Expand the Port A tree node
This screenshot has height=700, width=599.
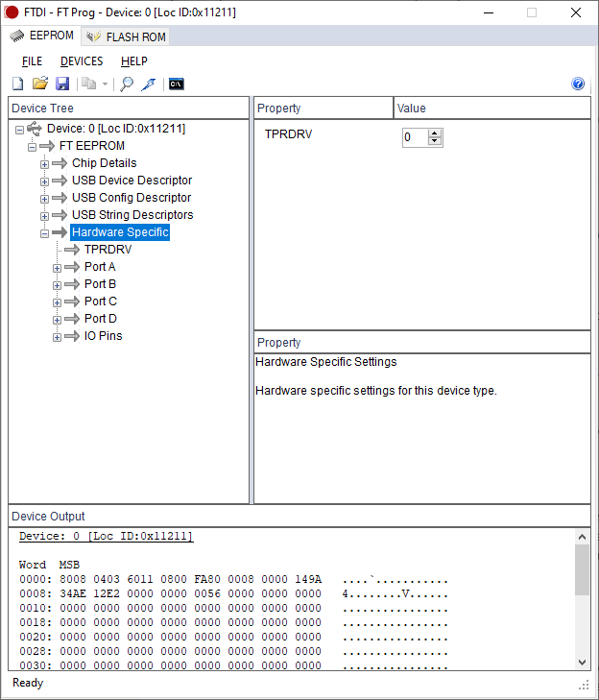click(57, 268)
